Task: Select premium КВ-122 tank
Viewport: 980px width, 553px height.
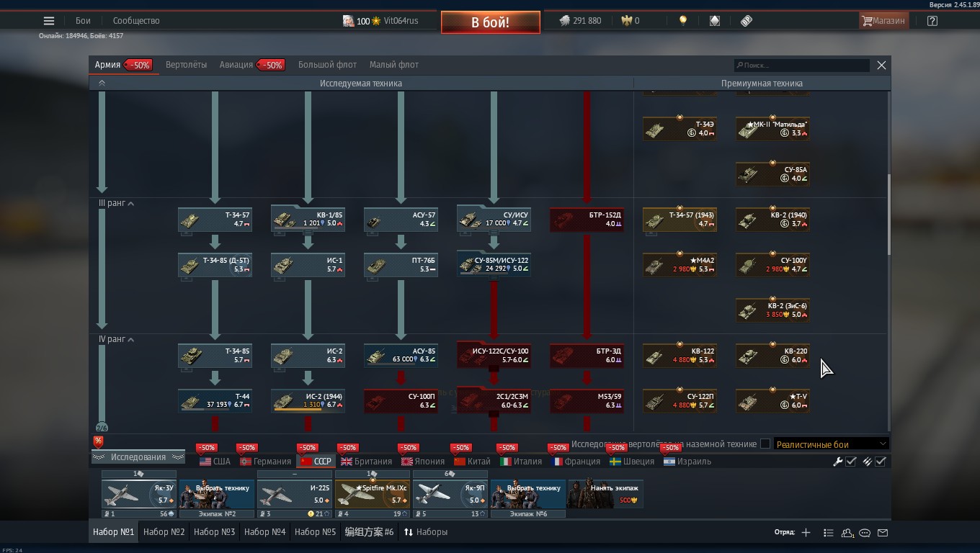Action: point(680,356)
